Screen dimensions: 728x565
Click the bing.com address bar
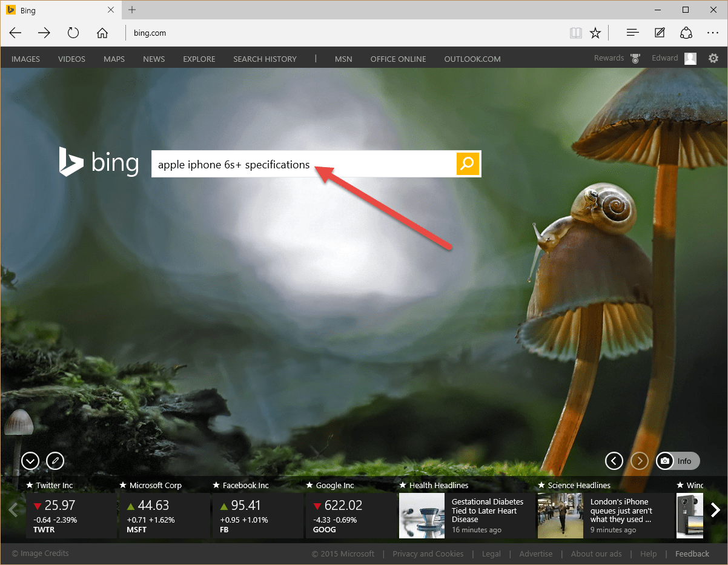(345, 33)
